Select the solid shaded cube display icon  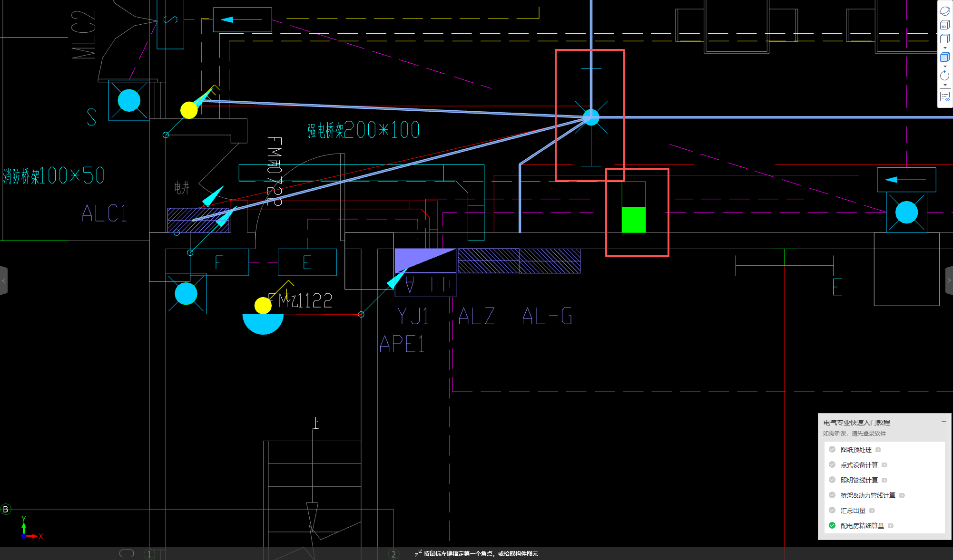[x=944, y=57]
